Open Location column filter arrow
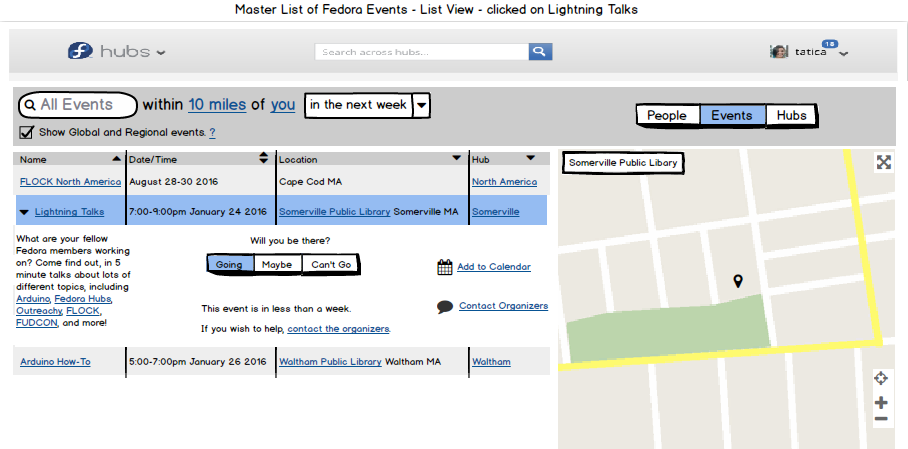This screenshot has width=908, height=449. (x=457, y=158)
